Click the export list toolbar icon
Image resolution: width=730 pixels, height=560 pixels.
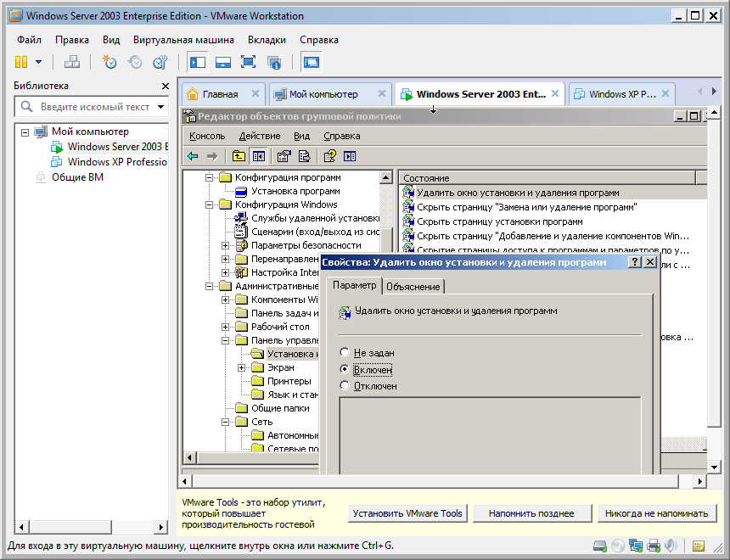pyautogui.click(x=304, y=156)
